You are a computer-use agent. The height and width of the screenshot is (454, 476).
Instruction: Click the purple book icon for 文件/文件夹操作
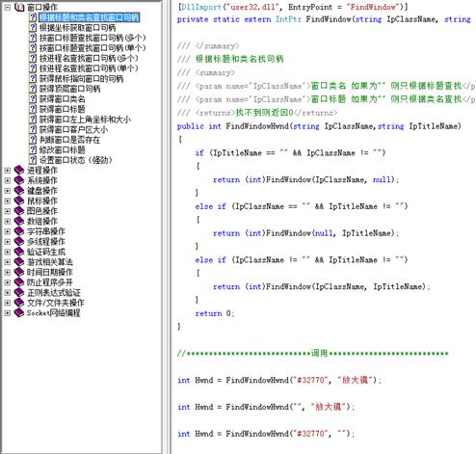pos(19,303)
